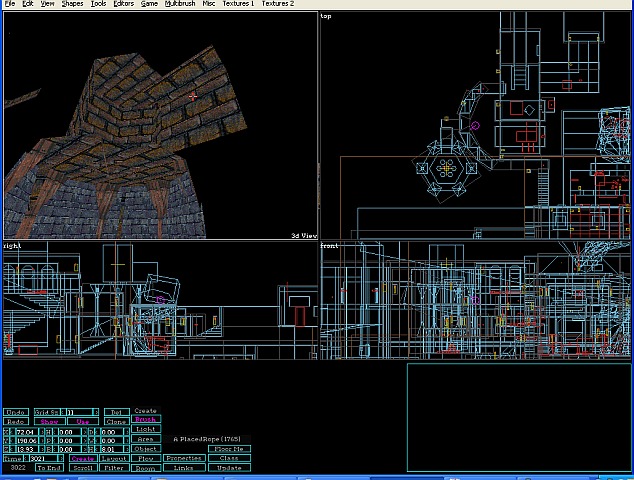Click the Filter button

(x=113, y=467)
